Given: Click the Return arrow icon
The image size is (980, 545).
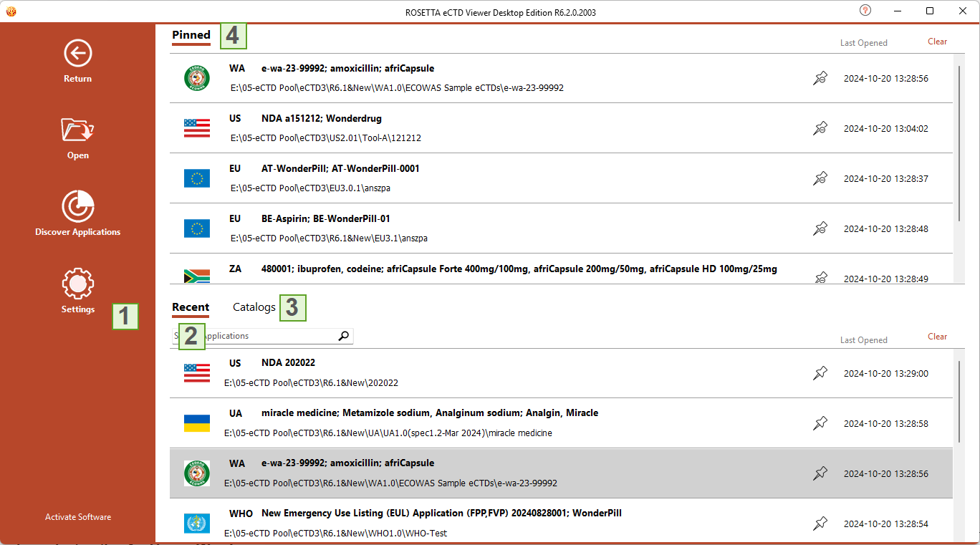Looking at the screenshot, I should coord(77,53).
